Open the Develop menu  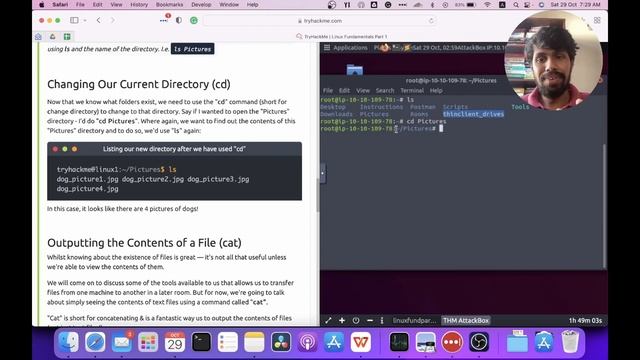[201, 5]
